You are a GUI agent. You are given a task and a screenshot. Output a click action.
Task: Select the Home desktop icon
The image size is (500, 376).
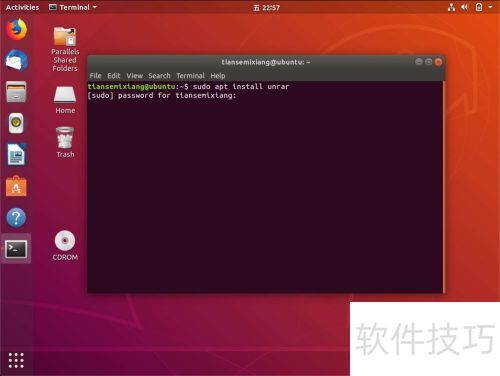click(x=65, y=100)
